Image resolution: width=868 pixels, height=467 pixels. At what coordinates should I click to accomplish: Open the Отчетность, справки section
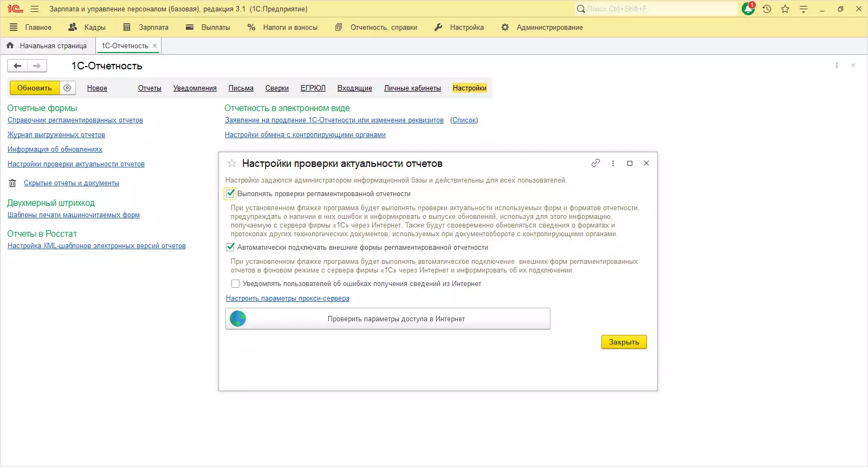(376, 27)
